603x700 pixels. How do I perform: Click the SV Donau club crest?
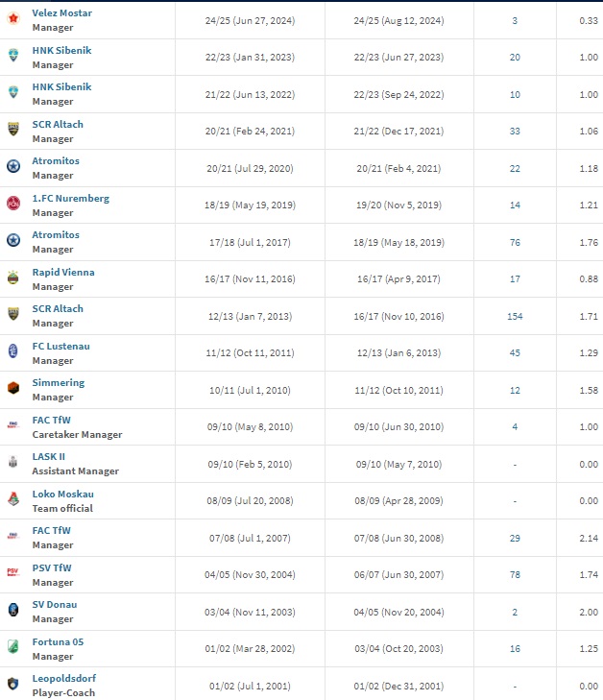point(13,610)
